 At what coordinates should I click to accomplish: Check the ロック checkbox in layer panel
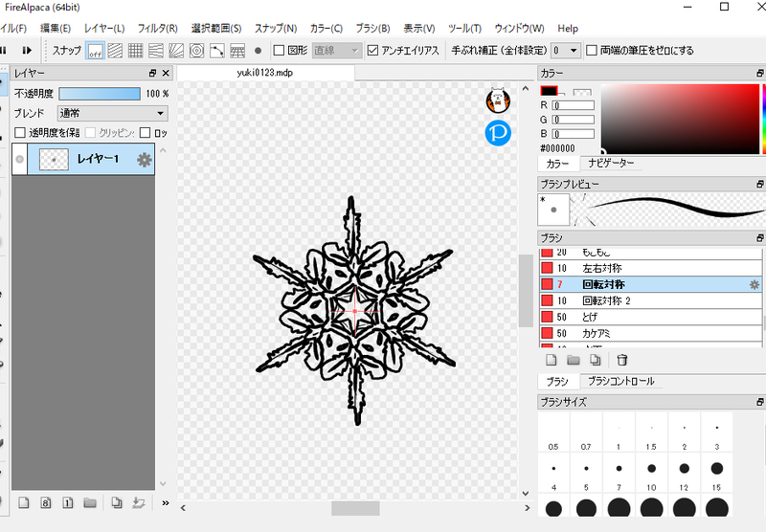click(x=146, y=133)
